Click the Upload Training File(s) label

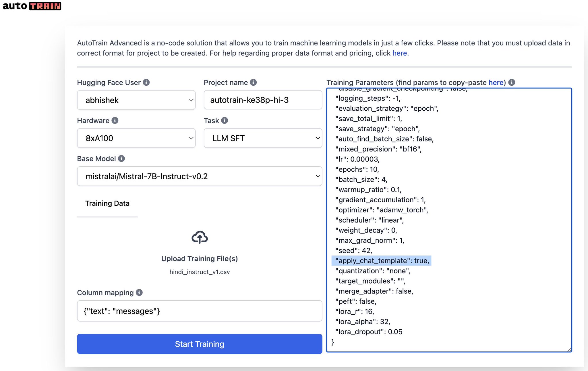[x=200, y=259]
